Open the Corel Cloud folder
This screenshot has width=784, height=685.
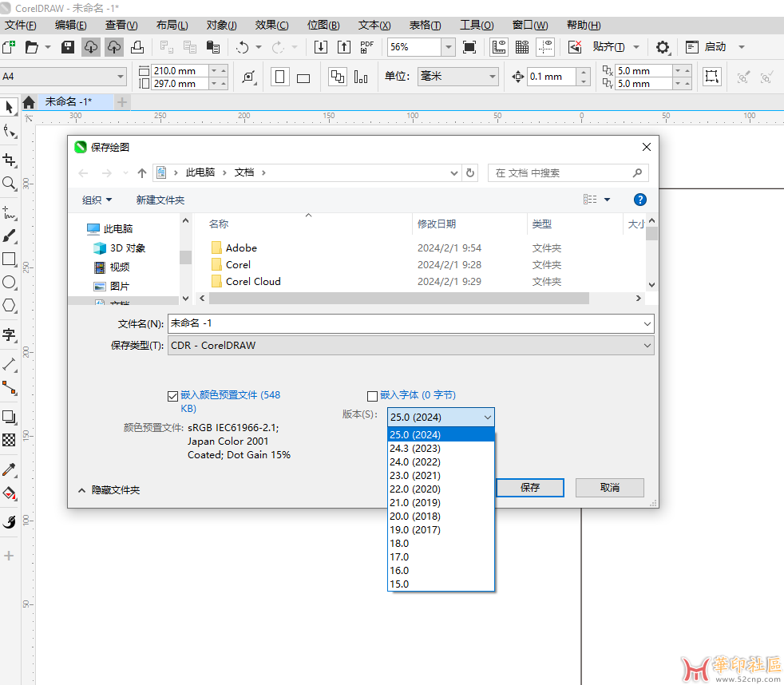pyautogui.click(x=253, y=282)
